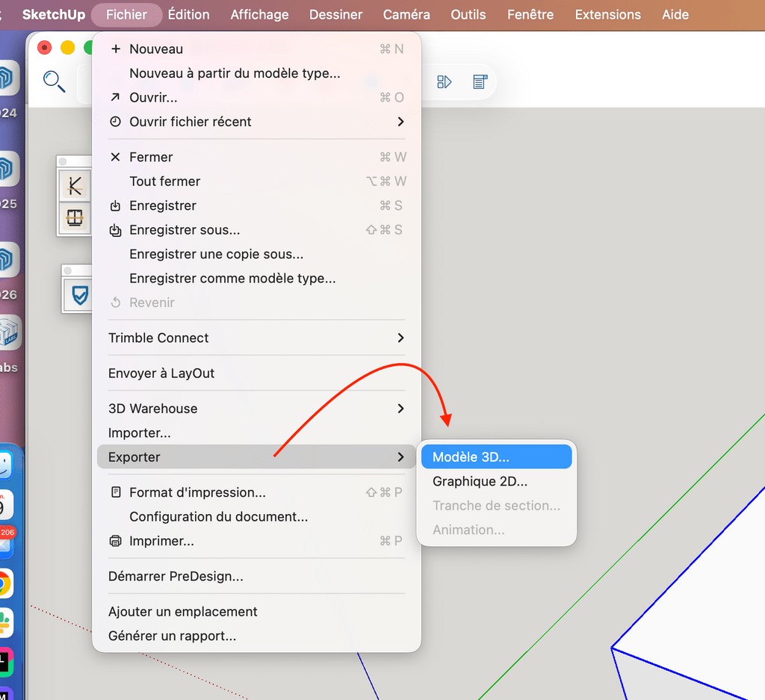Select Générer un rapport...
The height and width of the screenshot is (700, 765).
tap(257, 636)
